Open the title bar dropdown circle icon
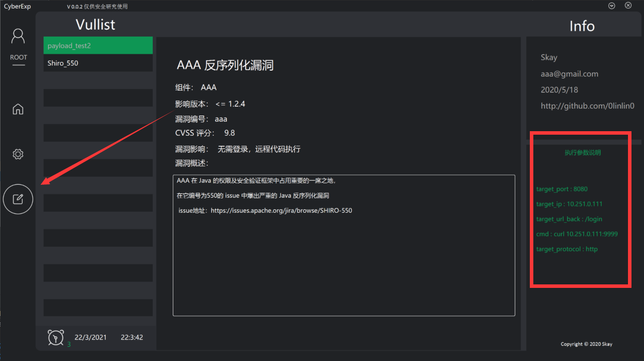This screenshot has width=644, height=361. [x=611, y=6]
